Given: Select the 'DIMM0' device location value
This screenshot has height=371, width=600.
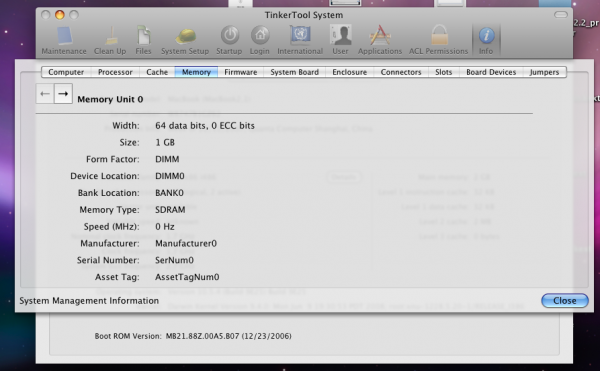Looking at the screenshot, I should (x=170, y=176).
